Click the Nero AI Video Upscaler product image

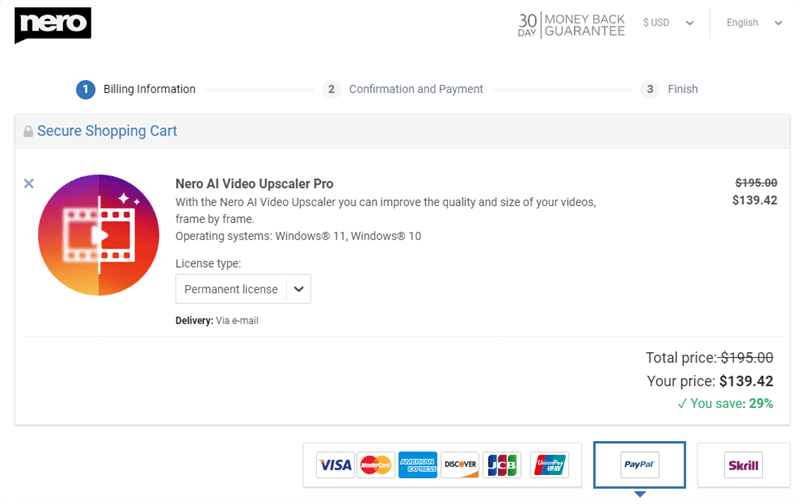click(98, 235)
